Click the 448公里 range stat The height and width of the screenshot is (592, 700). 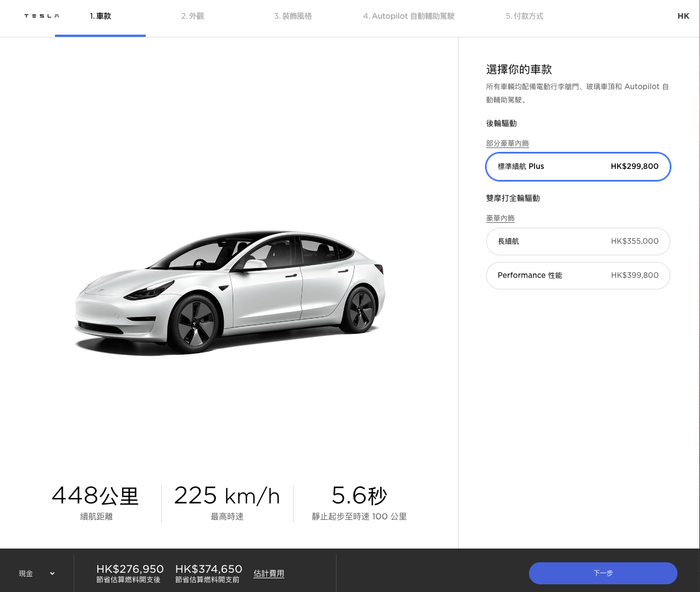96,496
